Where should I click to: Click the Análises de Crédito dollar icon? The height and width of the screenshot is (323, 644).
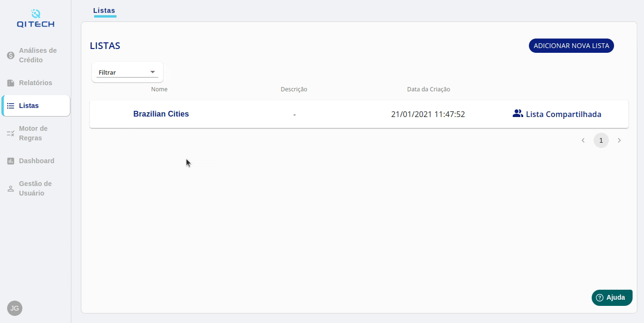pos(10,56)
